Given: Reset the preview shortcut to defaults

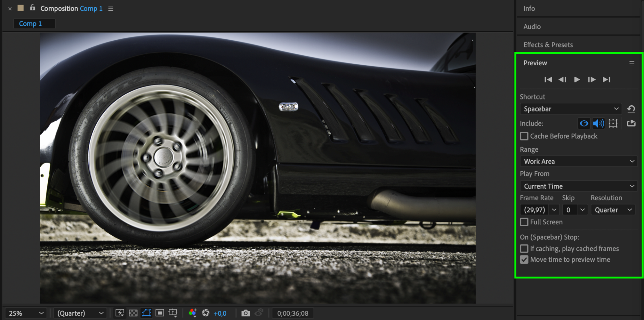Looking at the screenshot, I should point(631,109).
